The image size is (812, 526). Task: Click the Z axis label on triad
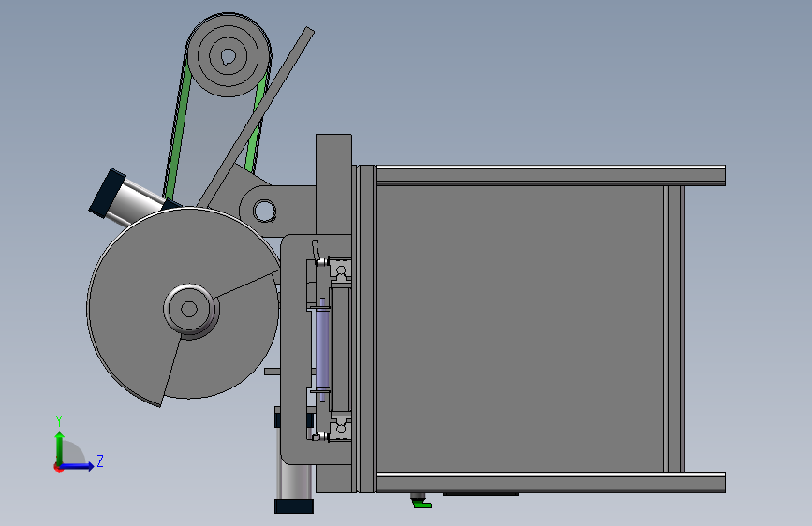click(100, 460)
